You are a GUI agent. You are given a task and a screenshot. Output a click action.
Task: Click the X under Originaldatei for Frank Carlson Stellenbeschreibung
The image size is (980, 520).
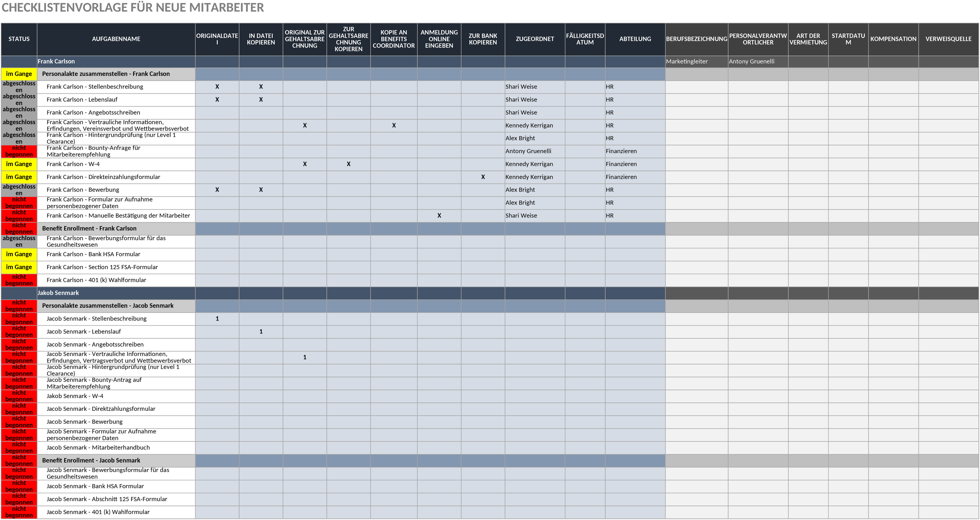(217, 87)
